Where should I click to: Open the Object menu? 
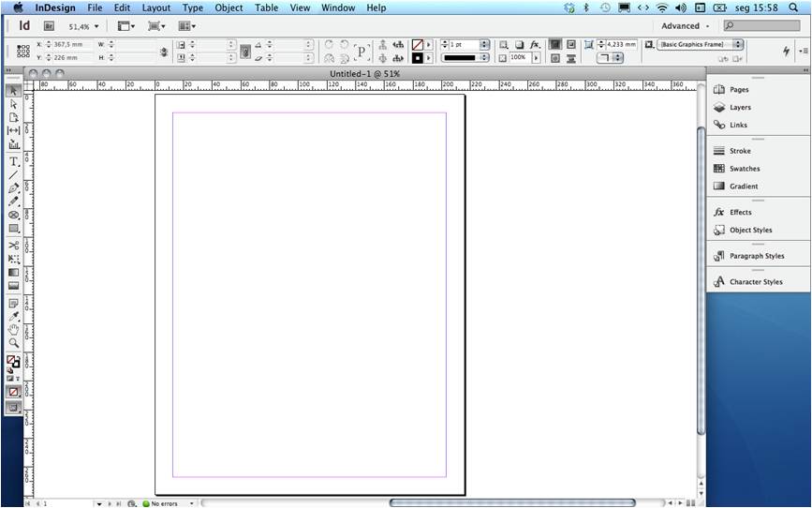[229, 7]
